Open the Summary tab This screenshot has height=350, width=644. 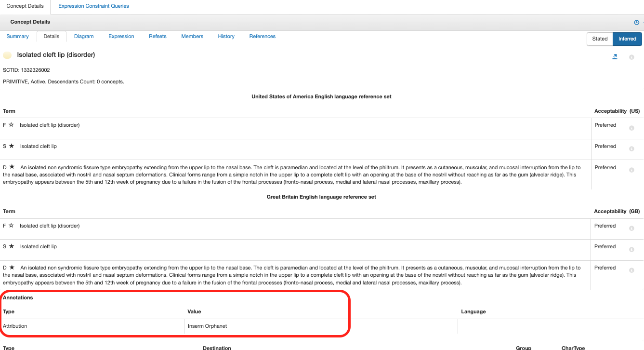(17, 36)
